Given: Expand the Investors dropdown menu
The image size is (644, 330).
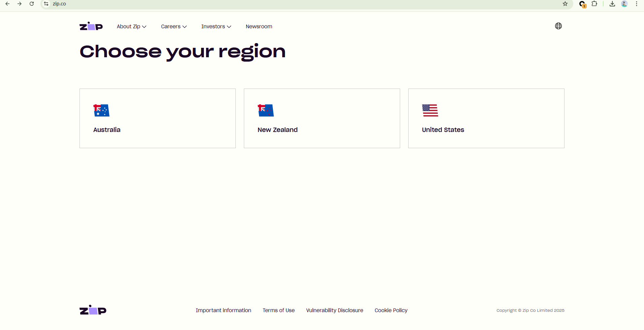Looking at the screenshot, I should [216, 27].
